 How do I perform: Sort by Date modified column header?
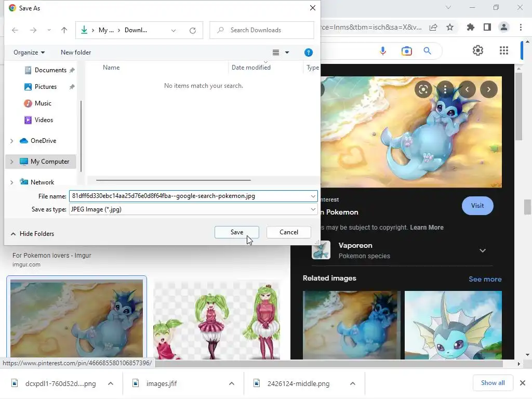[251, 68]
